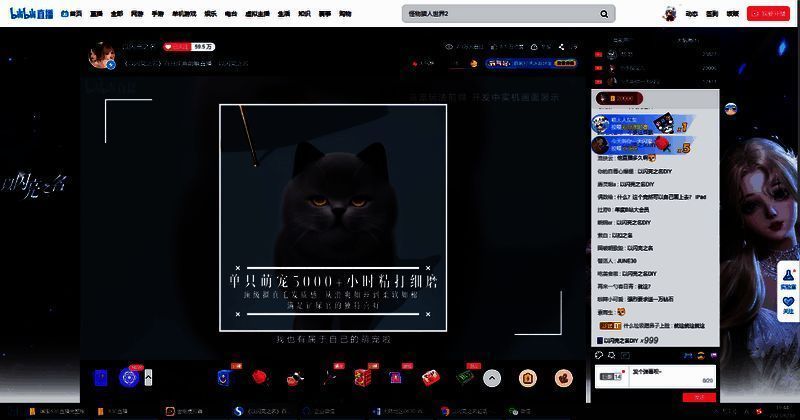This screenshot has width=800, height=420.
Task: Open 动态 in the header
Action: click(x=691, y=14)
